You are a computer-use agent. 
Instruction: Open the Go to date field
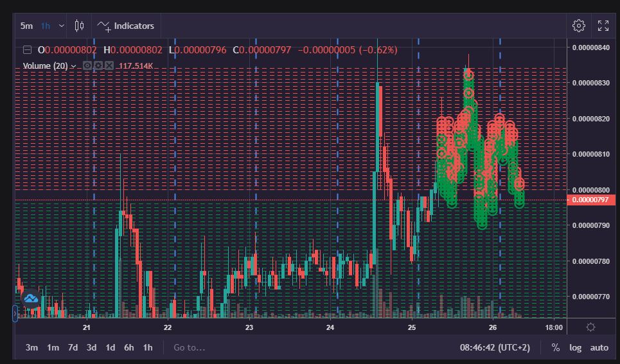pyautogui.click(x=189, y=347)
